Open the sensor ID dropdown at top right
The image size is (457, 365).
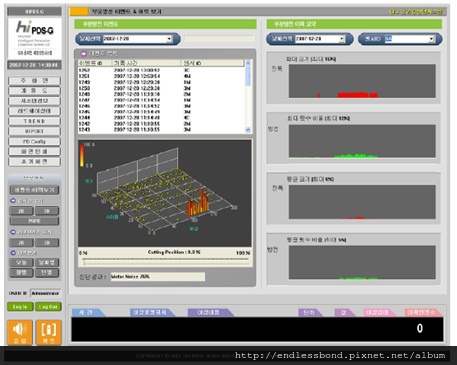tap(431, 39)
